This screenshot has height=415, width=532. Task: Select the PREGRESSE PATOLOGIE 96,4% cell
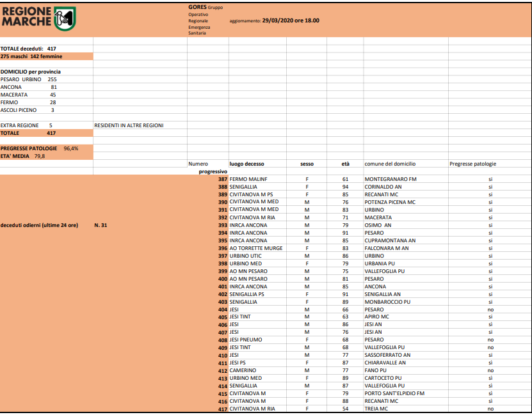[39, 148]
